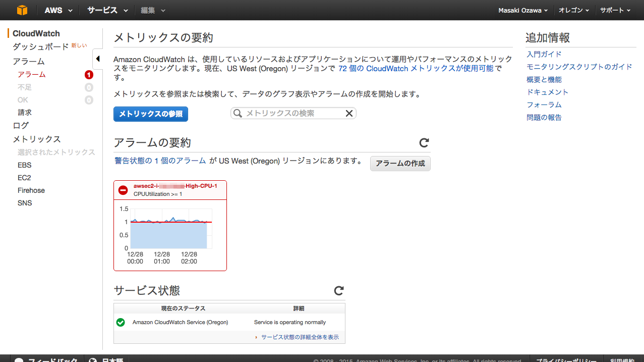Viewport: 644px width, 362px height.
Task: Open 入門ガイド link
Action: click(x=544, y=54)
